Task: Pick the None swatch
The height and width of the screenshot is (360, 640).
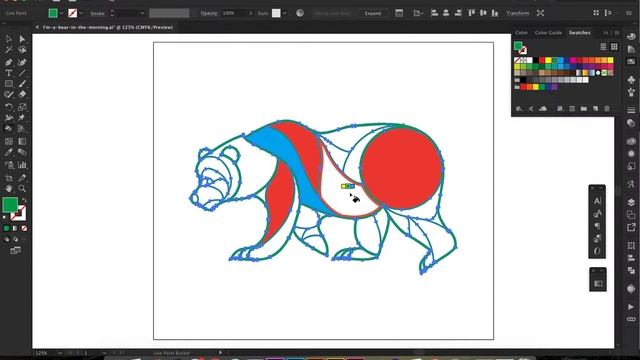Action: click(x=517, y=60)
